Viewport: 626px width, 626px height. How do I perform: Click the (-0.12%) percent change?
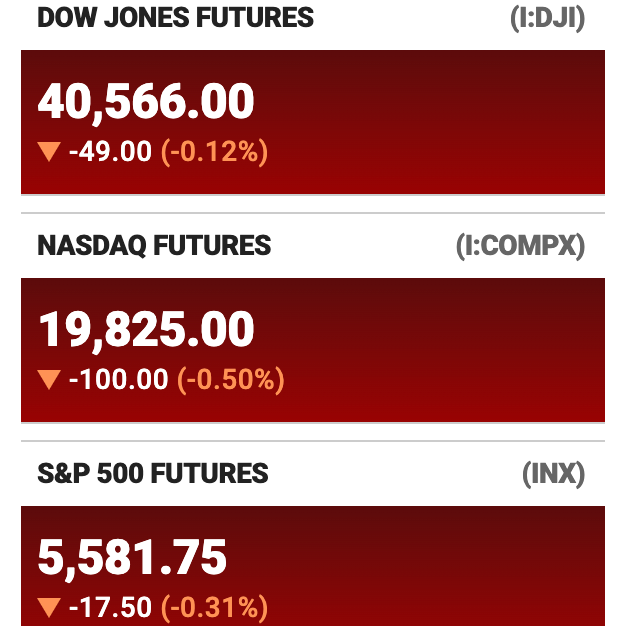(x=214, y=152)
